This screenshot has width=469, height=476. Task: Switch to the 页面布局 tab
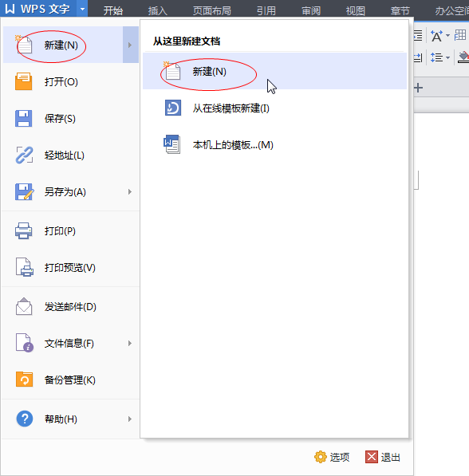coord(211,10)
